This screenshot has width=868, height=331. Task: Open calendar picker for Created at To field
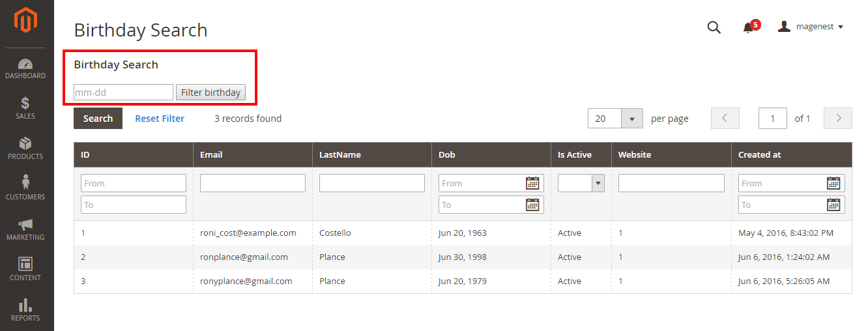coord(833,205)
